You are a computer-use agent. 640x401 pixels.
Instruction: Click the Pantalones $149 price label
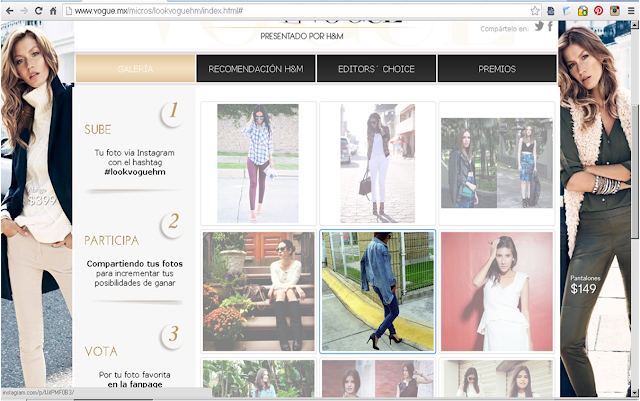(x=584, y=285)
